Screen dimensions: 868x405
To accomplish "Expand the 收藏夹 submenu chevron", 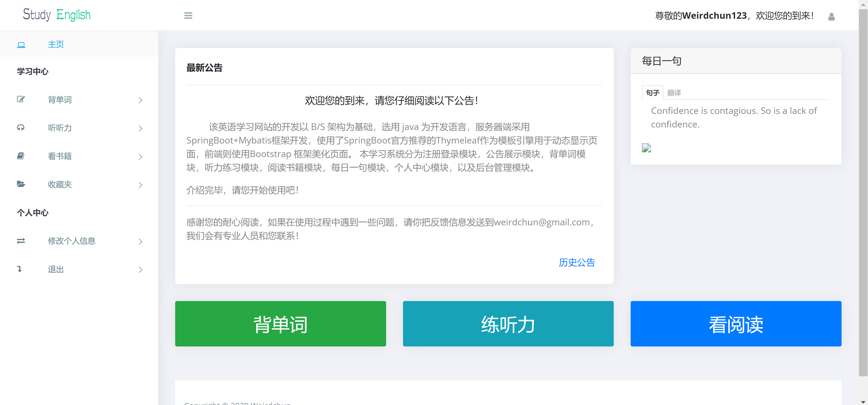I will pyautogui.click(x=140, y=185).
